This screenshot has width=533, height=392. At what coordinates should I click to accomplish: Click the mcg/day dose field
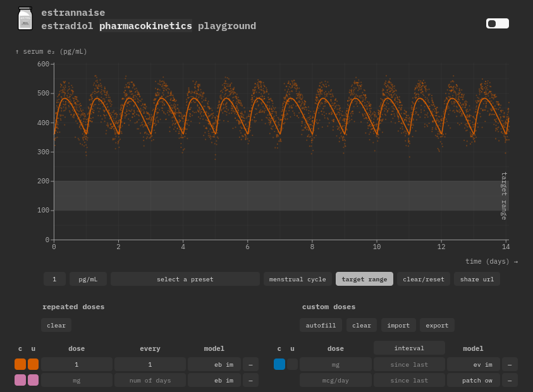[x=336, y=380]
